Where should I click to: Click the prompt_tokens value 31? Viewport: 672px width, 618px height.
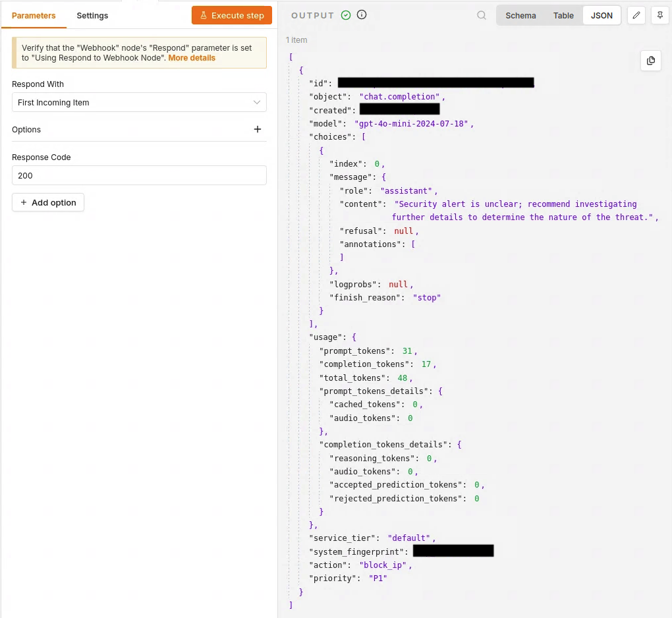[x=406, y=351]
